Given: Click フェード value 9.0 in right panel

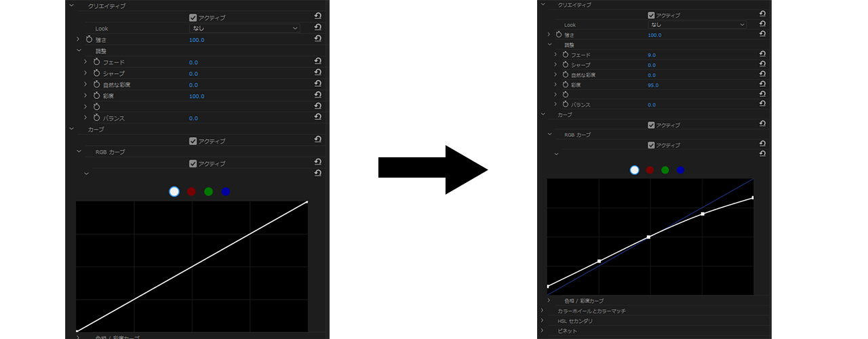Looking at the screenshot, I should (652, 55).
